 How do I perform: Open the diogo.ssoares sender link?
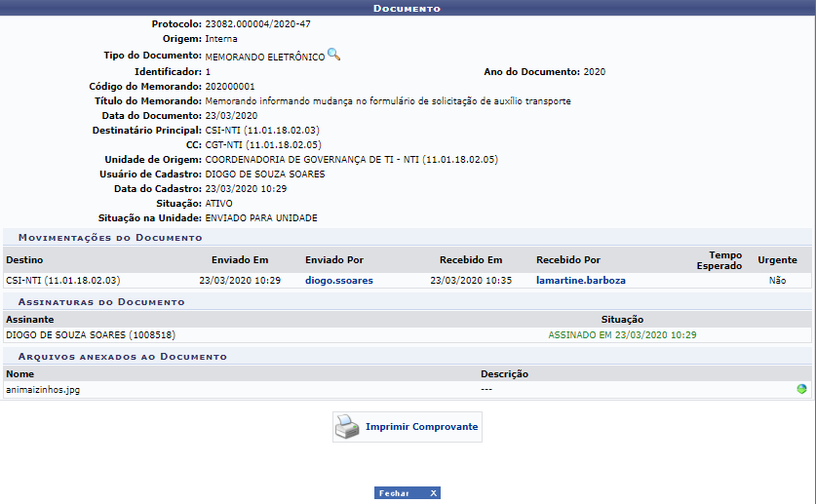pos(338,280)
